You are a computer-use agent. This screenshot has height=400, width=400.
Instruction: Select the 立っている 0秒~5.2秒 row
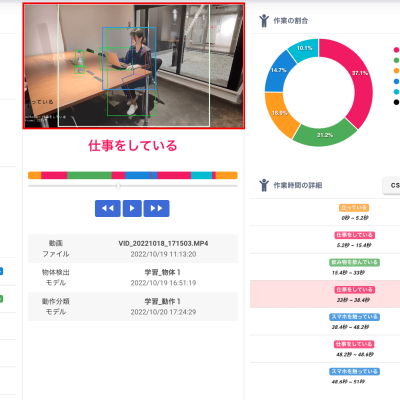point(325,212)
